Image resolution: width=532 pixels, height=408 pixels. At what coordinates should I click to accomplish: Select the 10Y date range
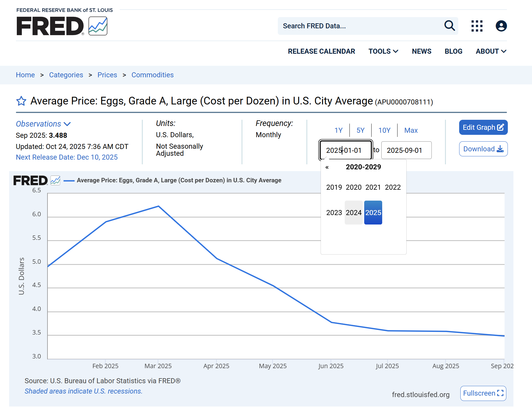click(x=384, y=130)
